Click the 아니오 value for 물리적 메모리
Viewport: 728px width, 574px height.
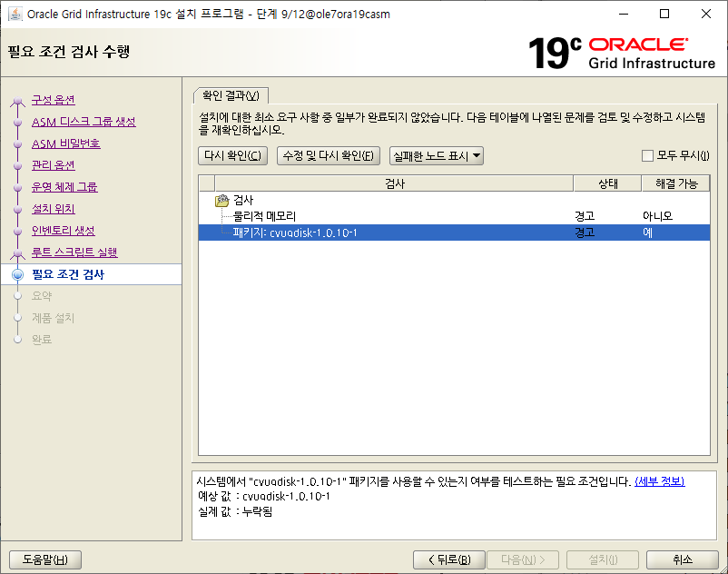click(x=657, y=216)
